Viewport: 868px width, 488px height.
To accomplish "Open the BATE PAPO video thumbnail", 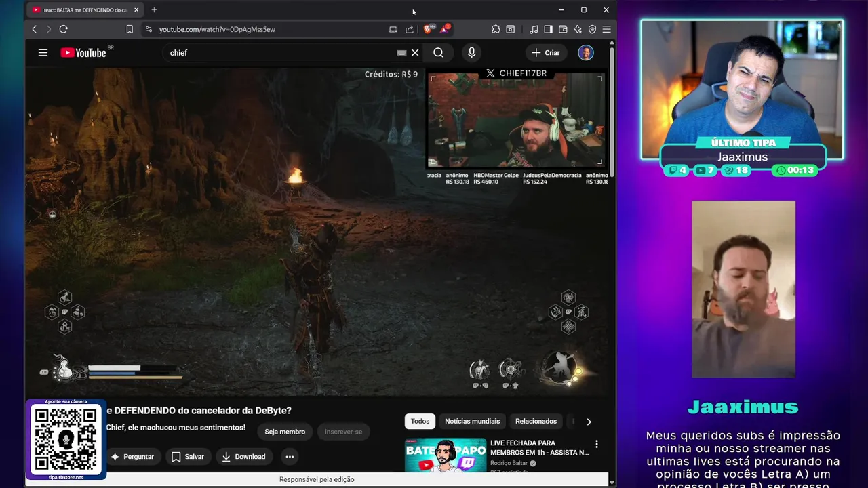I will (x=445, y=455).
